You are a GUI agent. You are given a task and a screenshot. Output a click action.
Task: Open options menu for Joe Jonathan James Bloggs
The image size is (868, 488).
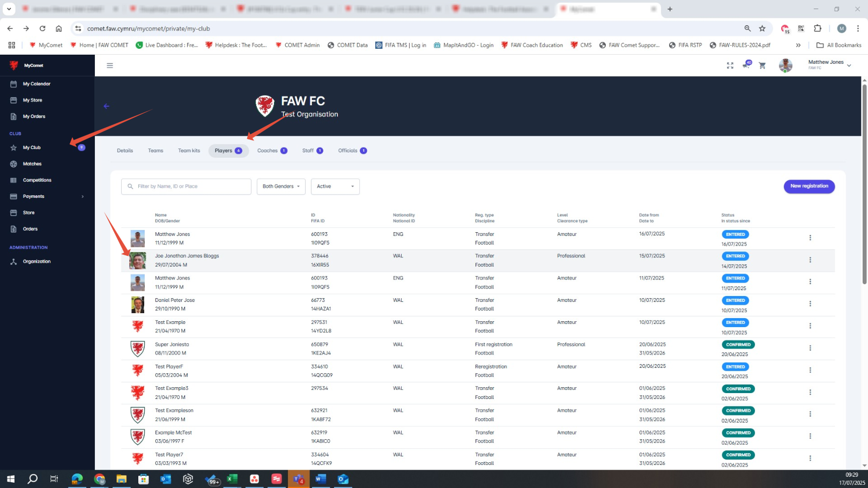click(810, 260)
